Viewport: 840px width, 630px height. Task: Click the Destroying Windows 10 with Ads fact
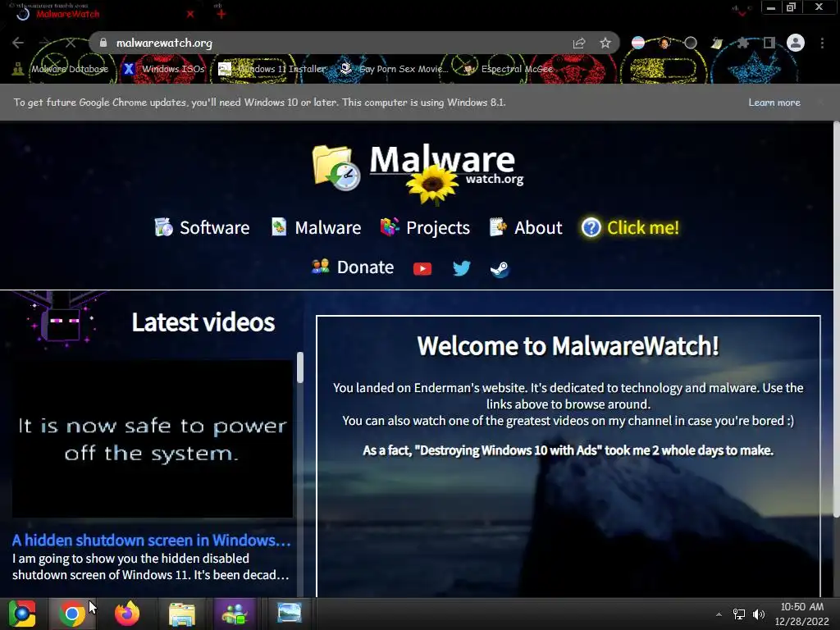[568, 450]
